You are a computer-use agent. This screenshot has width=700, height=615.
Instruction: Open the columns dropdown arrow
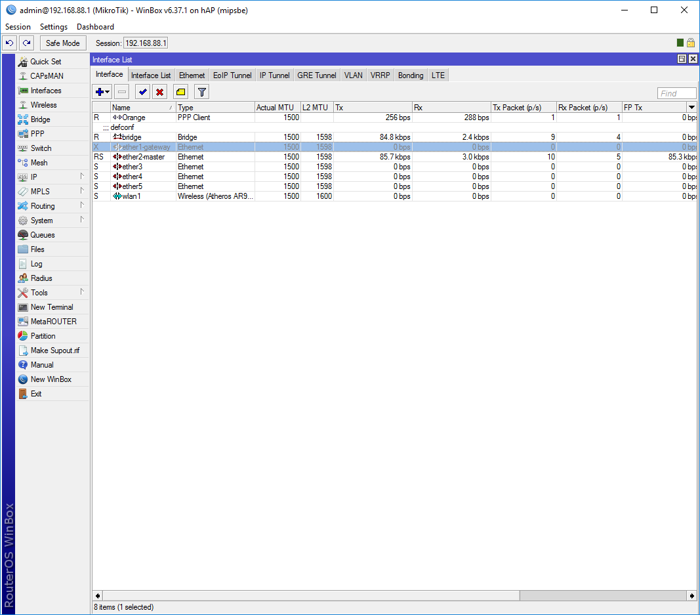(691, 107)
